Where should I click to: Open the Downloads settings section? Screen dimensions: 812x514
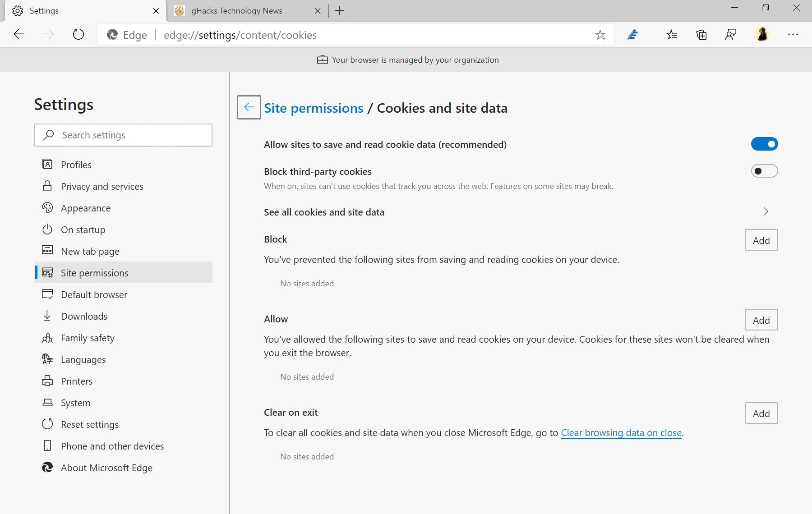tap(84, 317)
